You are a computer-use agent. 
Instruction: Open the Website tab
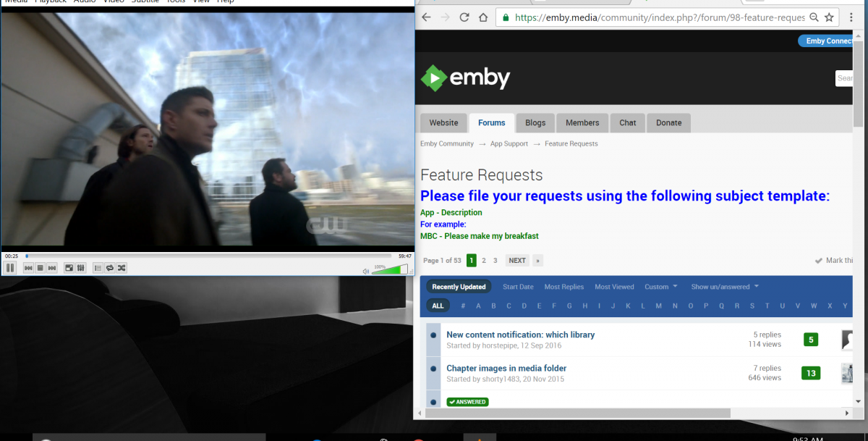coord(443,123)
